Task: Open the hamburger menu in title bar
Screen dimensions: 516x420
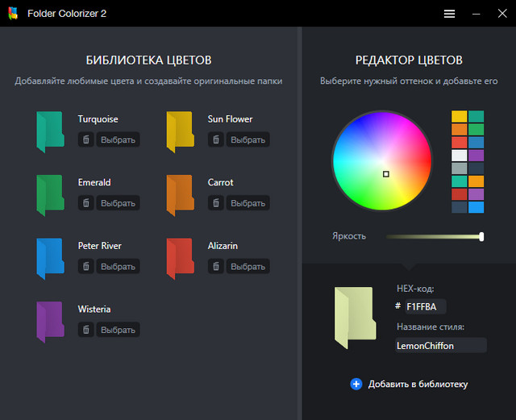Action: (449, 14)
